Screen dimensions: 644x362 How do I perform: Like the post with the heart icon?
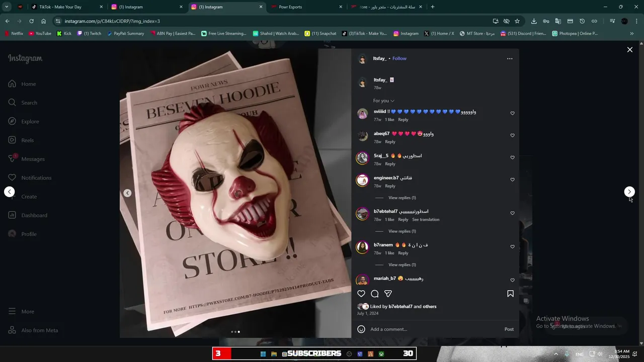pos(361,294)
